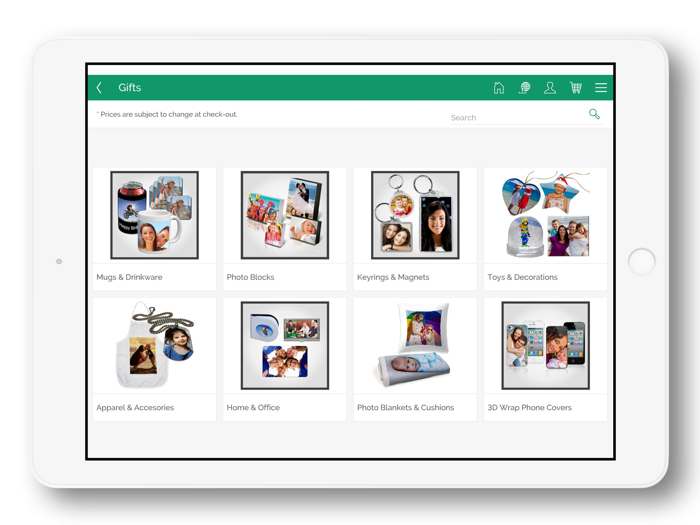Select Home & Office thumbnail

285,345
